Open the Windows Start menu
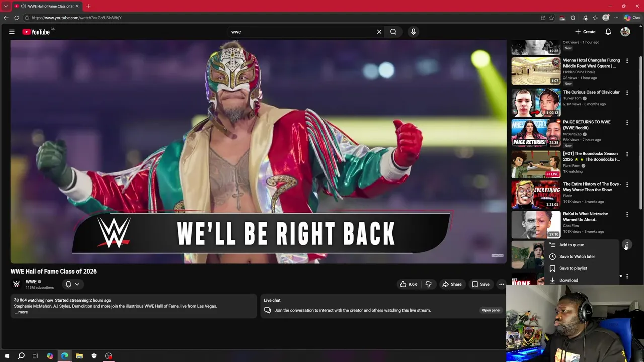Screen dimensions: 644x362 7,356
